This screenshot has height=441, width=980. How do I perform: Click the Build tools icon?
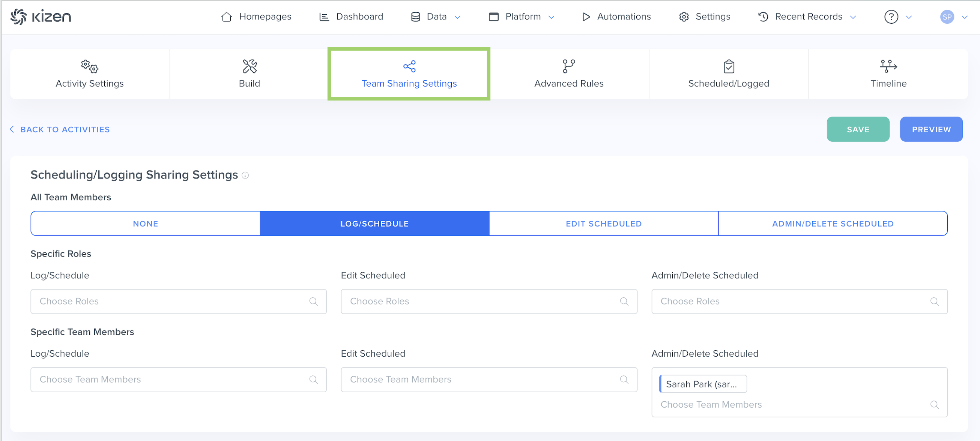coord(249,66)
